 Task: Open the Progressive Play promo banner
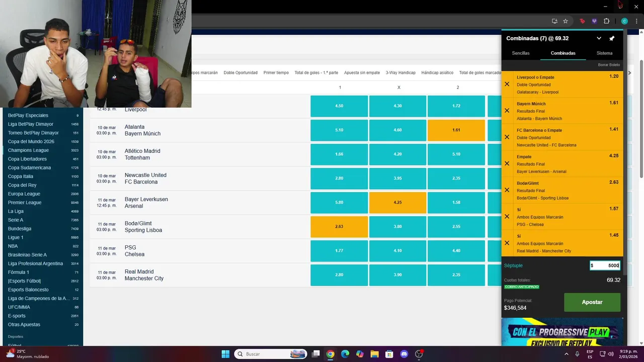pos(562,332)
